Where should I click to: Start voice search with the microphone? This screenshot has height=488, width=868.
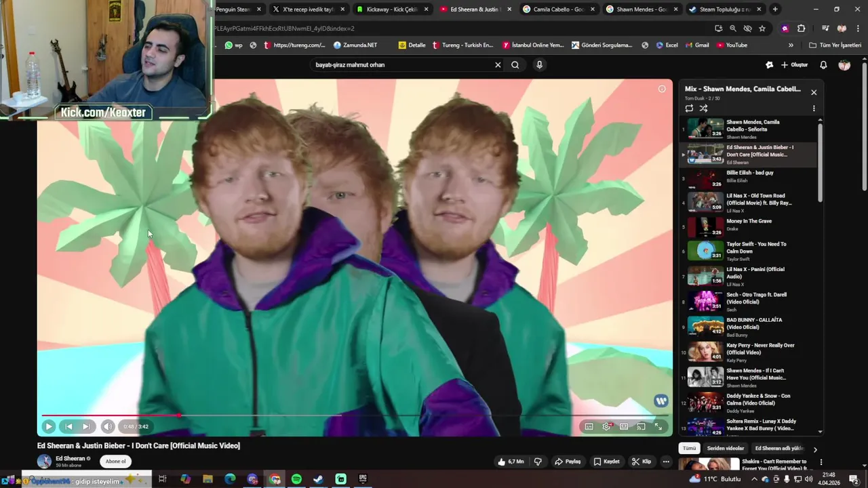point(539,65)
